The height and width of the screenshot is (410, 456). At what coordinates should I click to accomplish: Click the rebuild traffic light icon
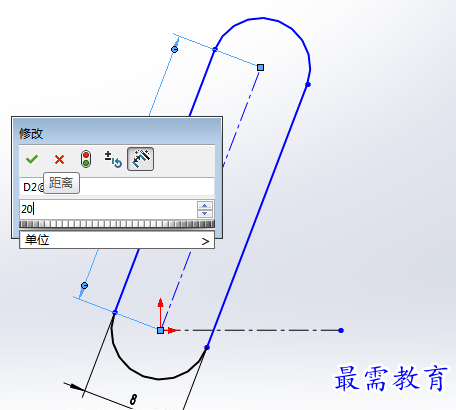click(x=86, y=159)
